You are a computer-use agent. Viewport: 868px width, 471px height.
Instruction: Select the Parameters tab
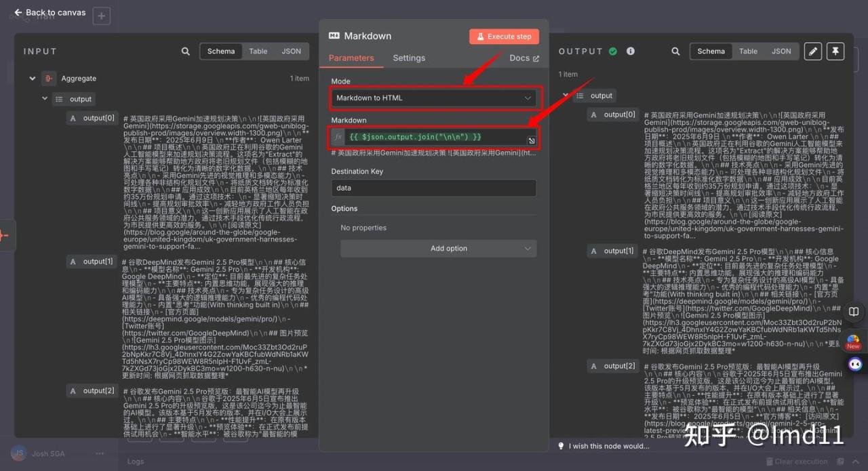[x=351, y=58]
